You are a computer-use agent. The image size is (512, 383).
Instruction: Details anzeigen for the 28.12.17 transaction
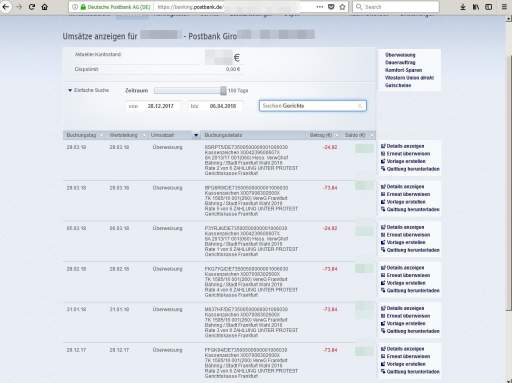402,349
